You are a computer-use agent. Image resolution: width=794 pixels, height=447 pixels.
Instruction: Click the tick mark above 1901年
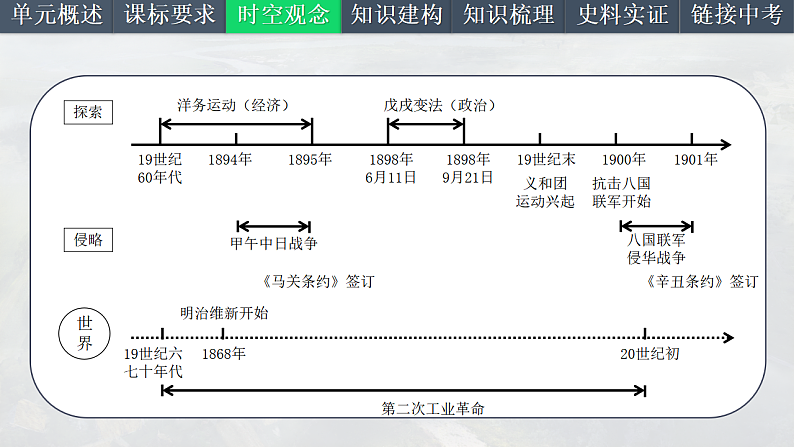(x=692, y=139)
